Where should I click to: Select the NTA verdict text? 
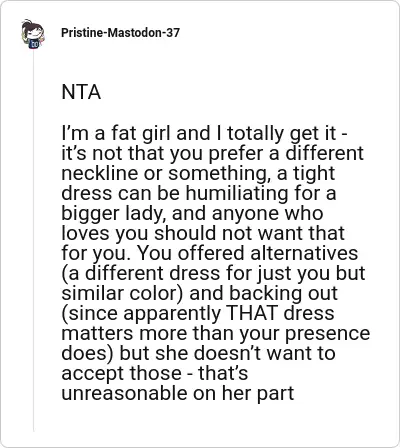(81, 92)
